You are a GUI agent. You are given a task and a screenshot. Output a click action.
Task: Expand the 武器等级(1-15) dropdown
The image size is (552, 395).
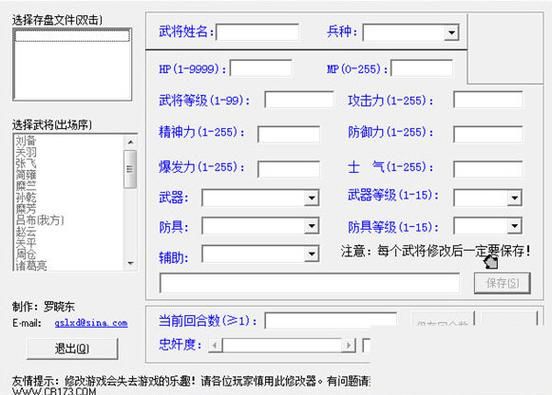point(514,198)
